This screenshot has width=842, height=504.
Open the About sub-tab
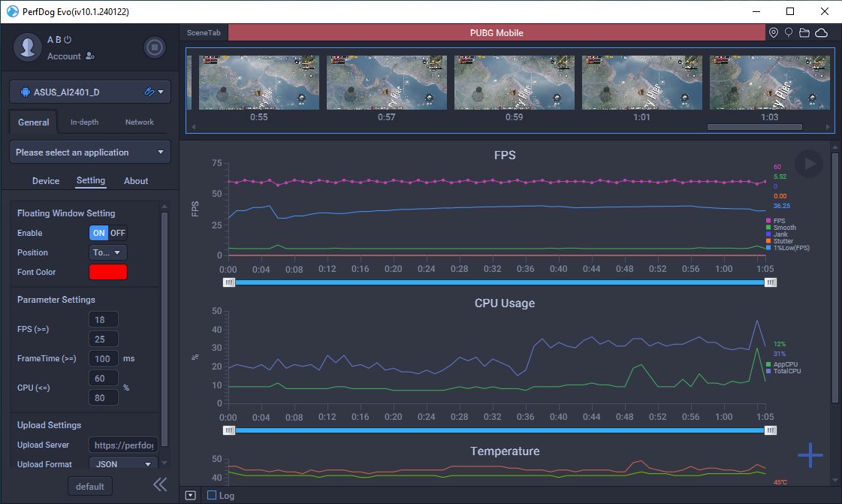(136, 181)
